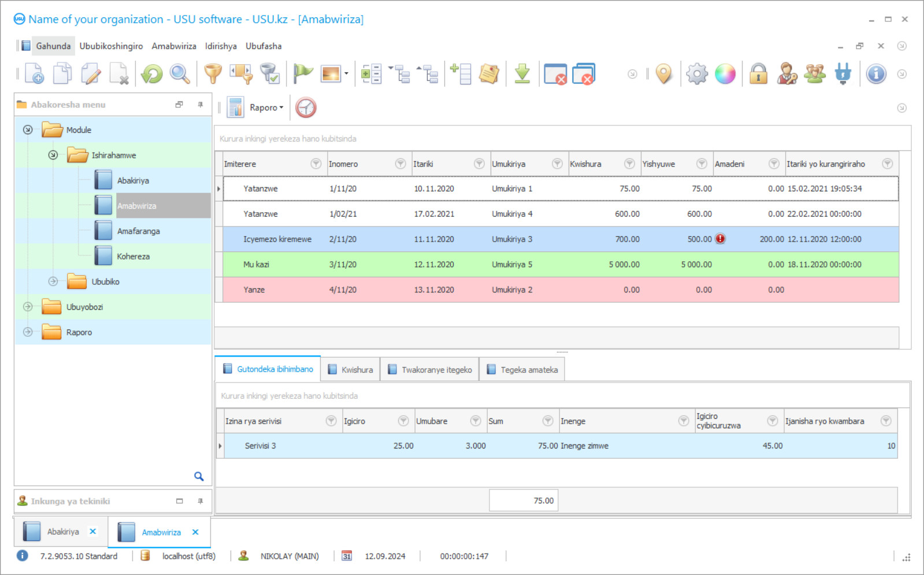Click the refresh green arrow icon
Screen dimensions: 924x575
pos(152,74)
